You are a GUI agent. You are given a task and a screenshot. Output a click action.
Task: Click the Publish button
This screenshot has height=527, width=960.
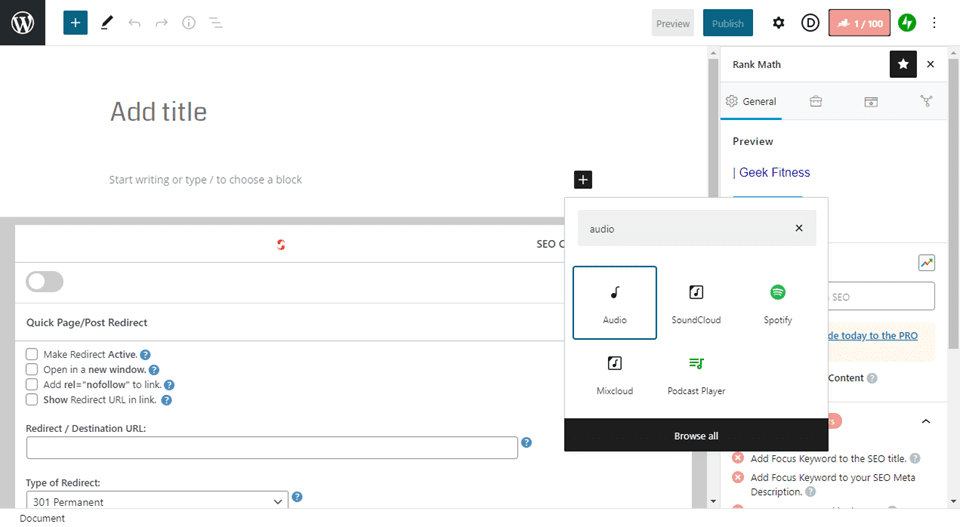click(x=728, y=23)
